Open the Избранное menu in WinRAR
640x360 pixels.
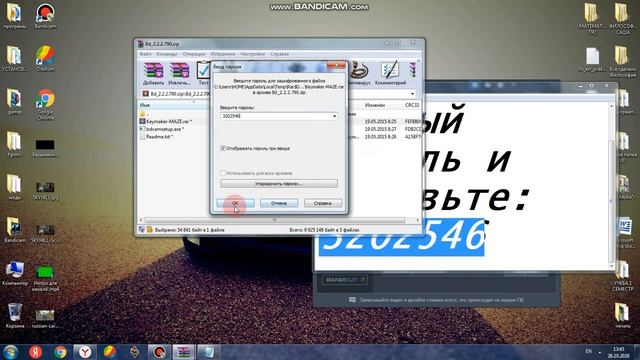[223, 54]
